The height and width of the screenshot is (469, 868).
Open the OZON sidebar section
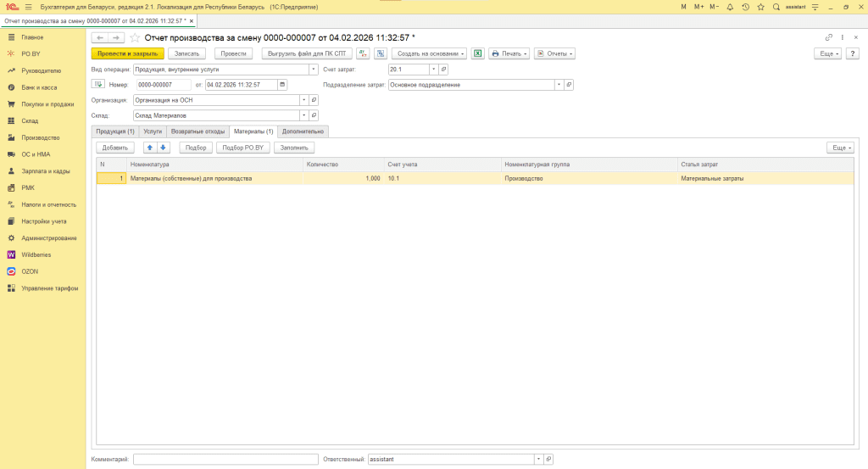(30, 271)
